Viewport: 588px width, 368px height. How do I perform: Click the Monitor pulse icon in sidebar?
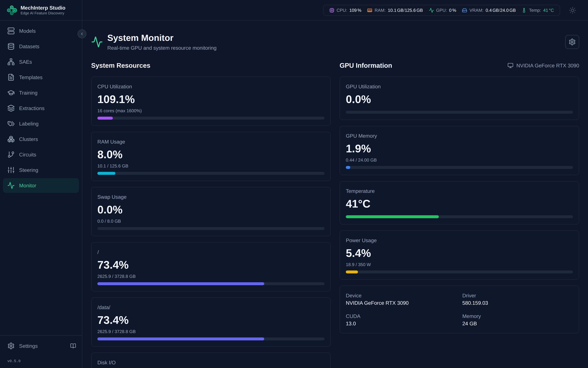pos(11,185)
